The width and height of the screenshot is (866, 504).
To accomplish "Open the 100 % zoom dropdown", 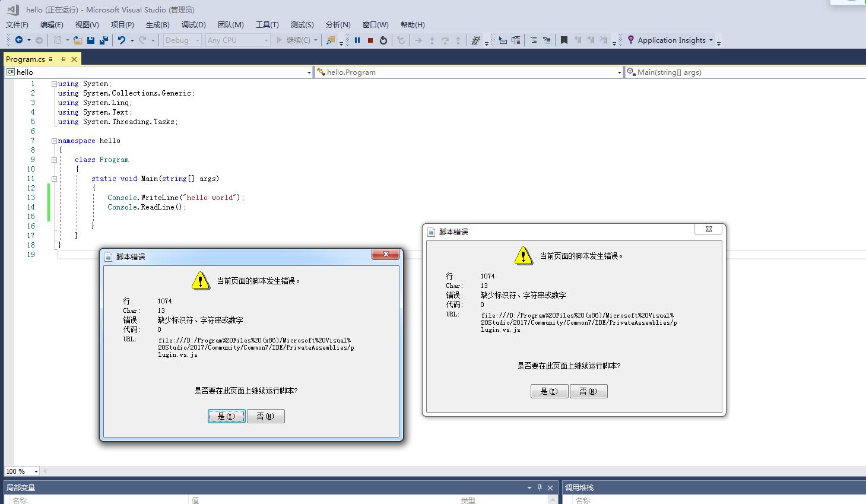I will click(36, 471).
